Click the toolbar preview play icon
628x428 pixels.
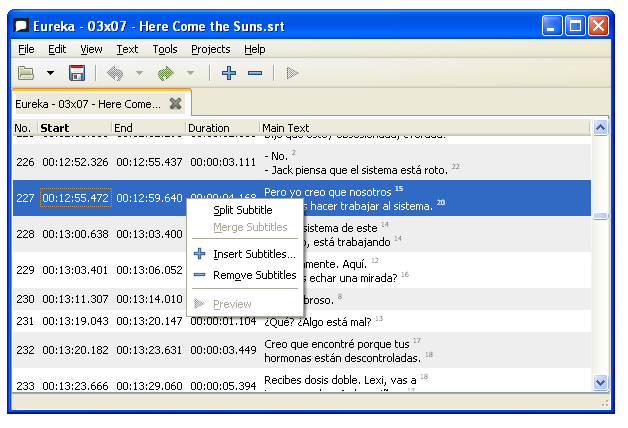tap(292, 73)
